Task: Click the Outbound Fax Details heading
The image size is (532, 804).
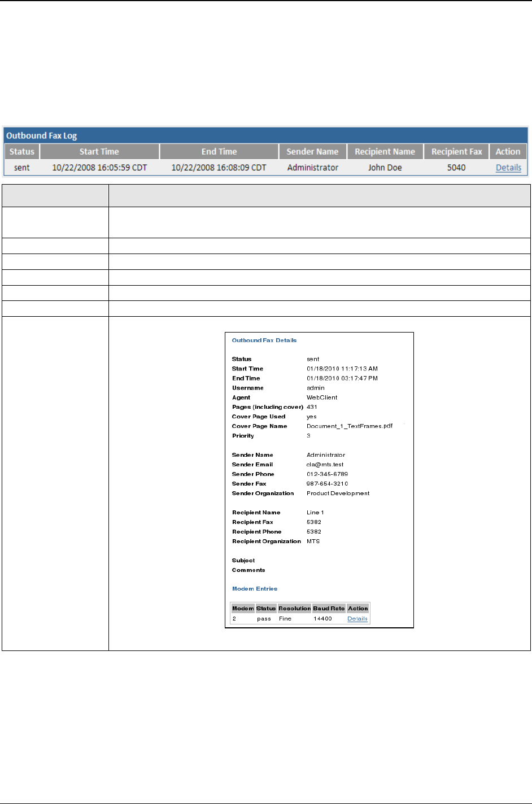Action: pyautogui.click(x=264, y=340)
